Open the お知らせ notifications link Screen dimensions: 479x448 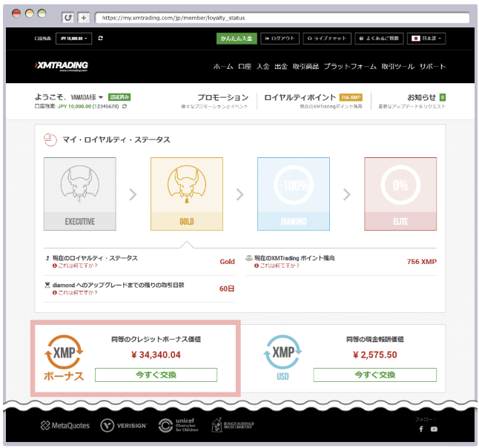tap(422, 97)
